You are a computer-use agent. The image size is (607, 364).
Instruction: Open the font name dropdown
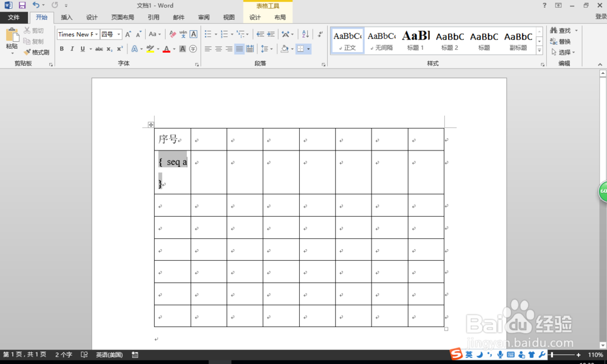(x=96, y=34)
